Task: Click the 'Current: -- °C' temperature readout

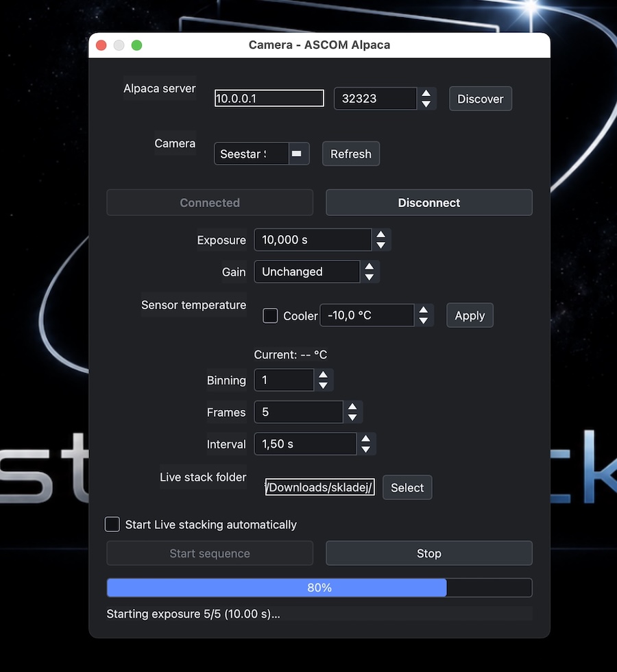Action: point(291,355)
